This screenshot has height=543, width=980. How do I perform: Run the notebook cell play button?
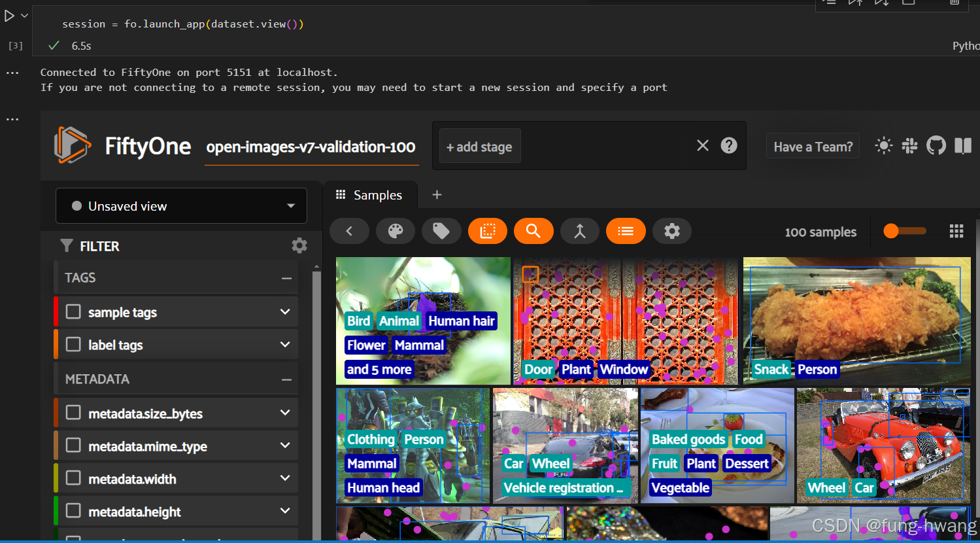tap(9, 16)
